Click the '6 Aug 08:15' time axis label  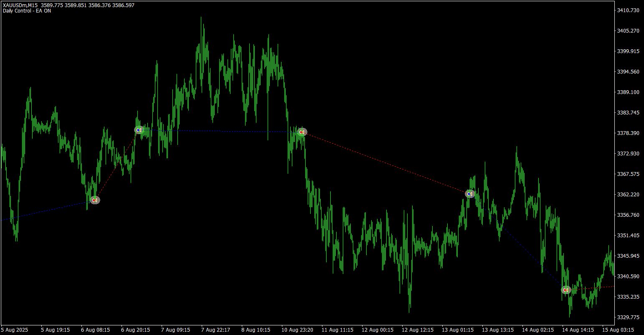point(96,330)
